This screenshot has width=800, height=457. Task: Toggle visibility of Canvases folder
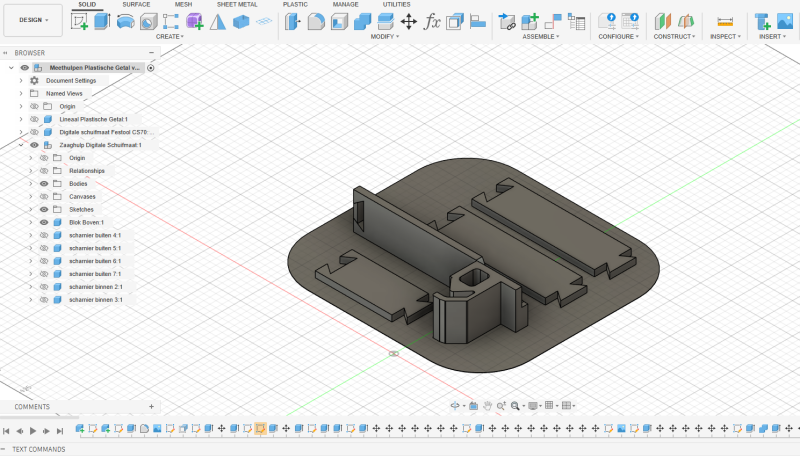(x=44, y=196)
